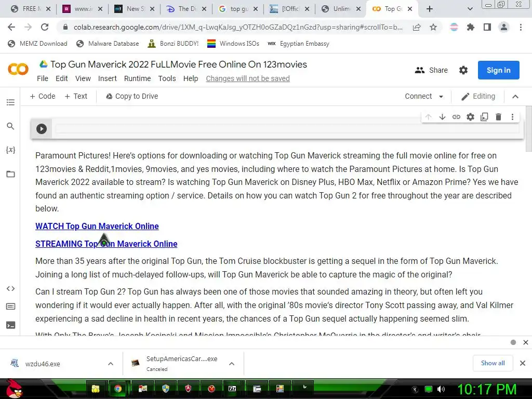
Task: Close the downloads bar
Action: pyautogui.click(x=523, y=363)
